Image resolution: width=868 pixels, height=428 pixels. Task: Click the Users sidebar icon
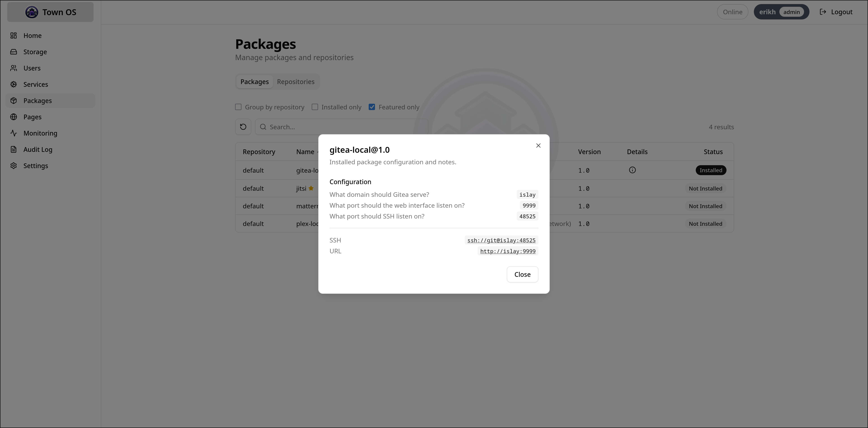coord(14,68)
